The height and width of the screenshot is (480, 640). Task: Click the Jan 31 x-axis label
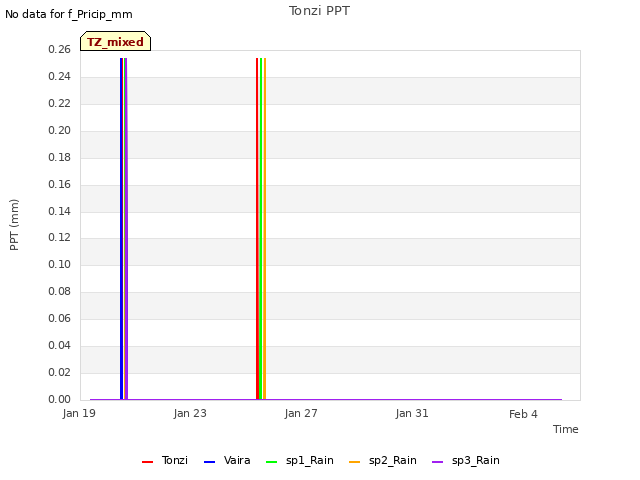[412, 413]
